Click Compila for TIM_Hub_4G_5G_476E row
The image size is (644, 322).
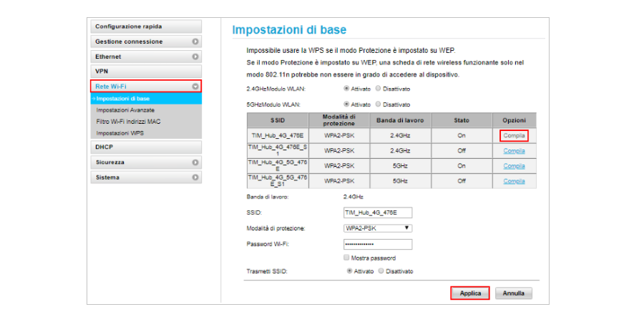[x=514, y=166]
